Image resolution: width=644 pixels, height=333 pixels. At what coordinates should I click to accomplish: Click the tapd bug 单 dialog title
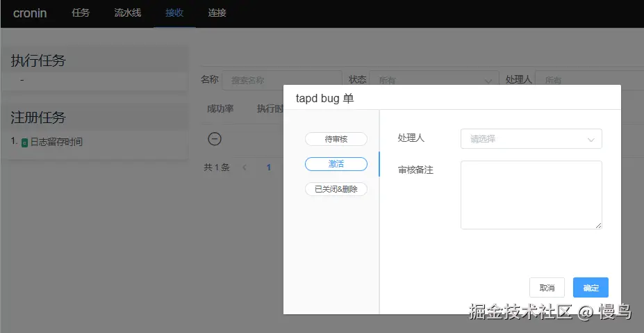pos(324,98)
